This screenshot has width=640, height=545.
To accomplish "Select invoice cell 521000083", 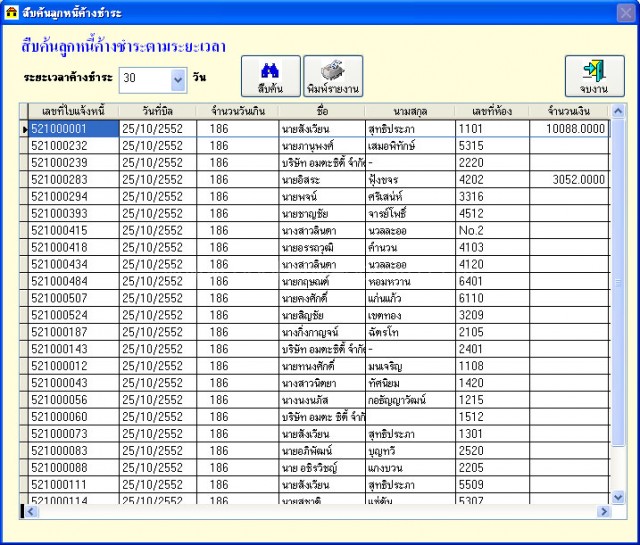I will [74, 451].
